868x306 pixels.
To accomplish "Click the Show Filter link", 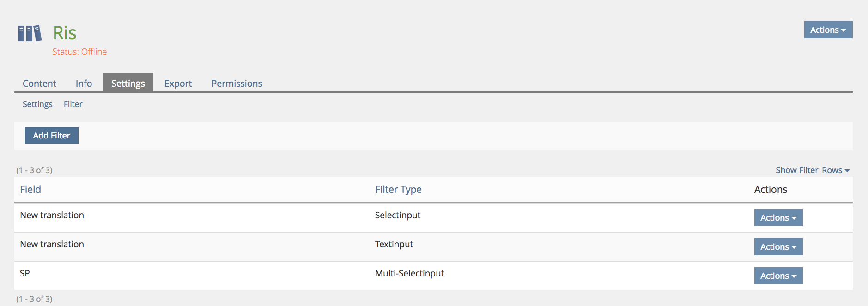I will (x=796, y=170).
